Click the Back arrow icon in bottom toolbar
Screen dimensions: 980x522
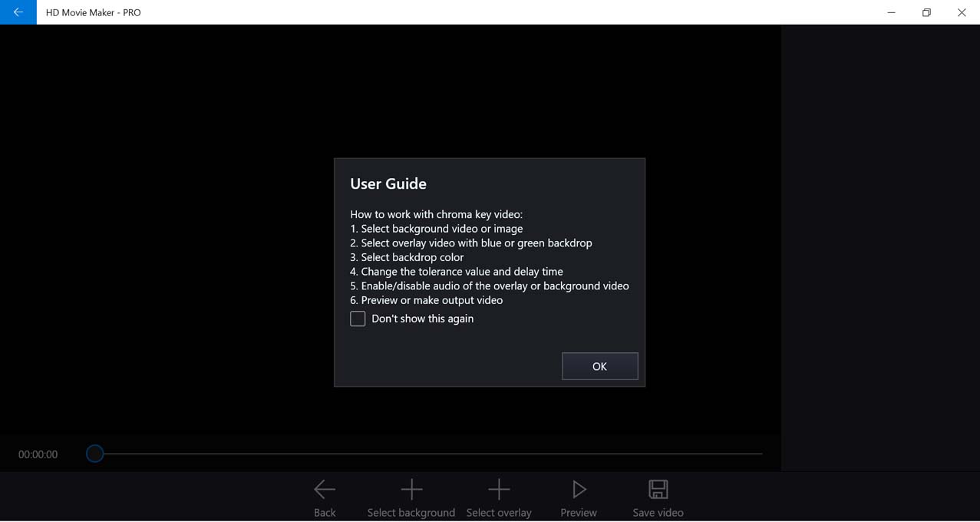tap(325, 489)
